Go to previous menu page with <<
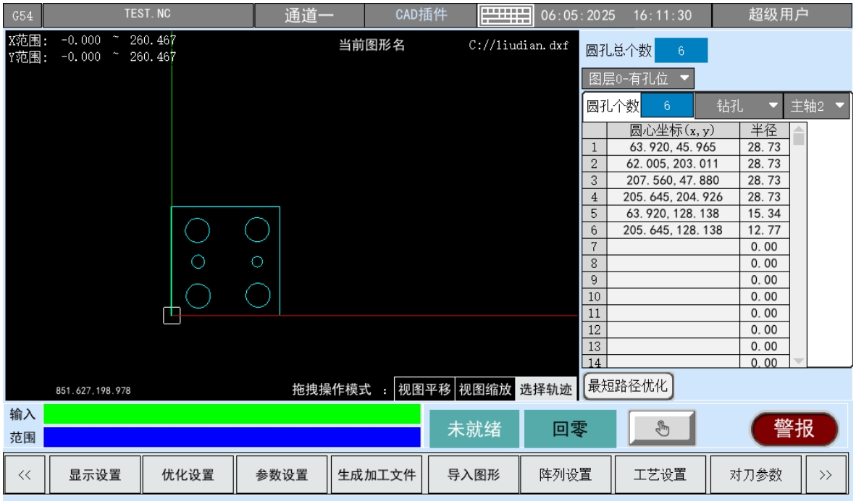The width and height of the screenshot is (856, 504). tap(25, 474)
